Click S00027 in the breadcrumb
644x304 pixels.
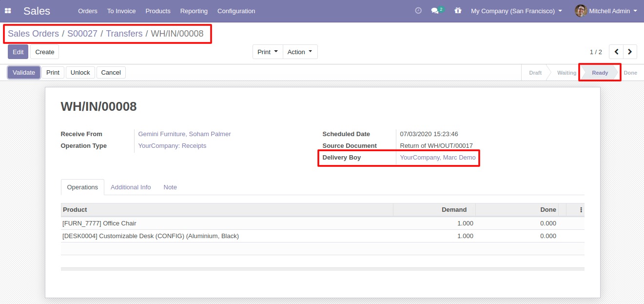(82, 34)
